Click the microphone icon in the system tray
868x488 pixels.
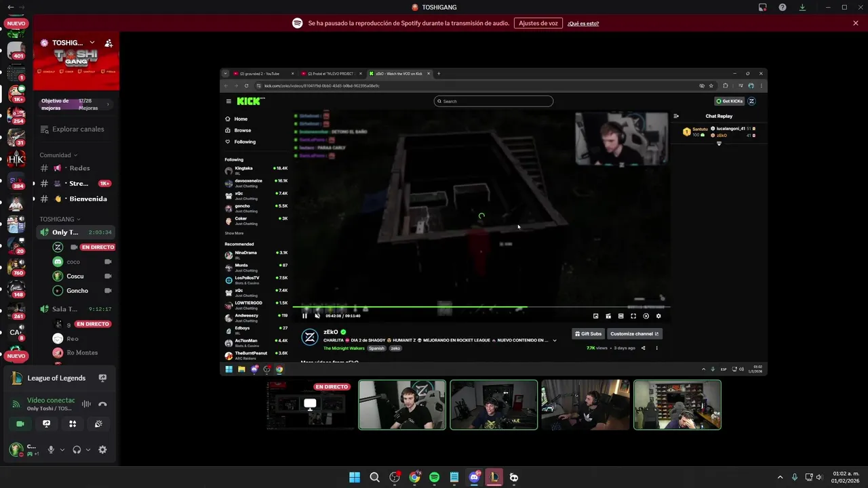click(x=794, y=477)
